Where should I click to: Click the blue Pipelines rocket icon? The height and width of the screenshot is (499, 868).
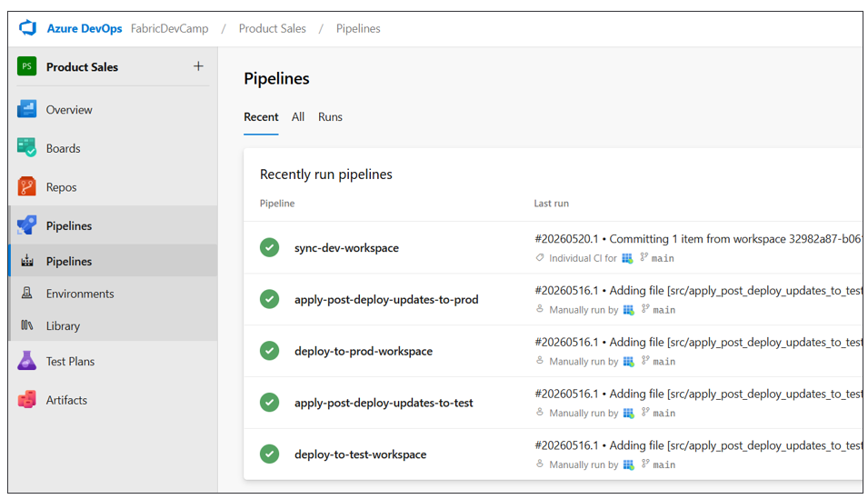coord(26,225)
